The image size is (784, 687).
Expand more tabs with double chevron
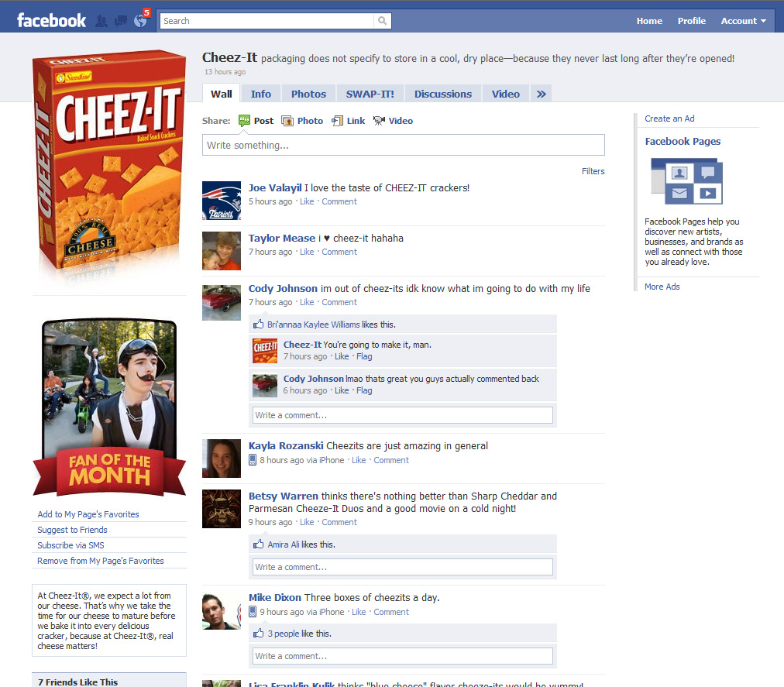(x=542, y=94)
